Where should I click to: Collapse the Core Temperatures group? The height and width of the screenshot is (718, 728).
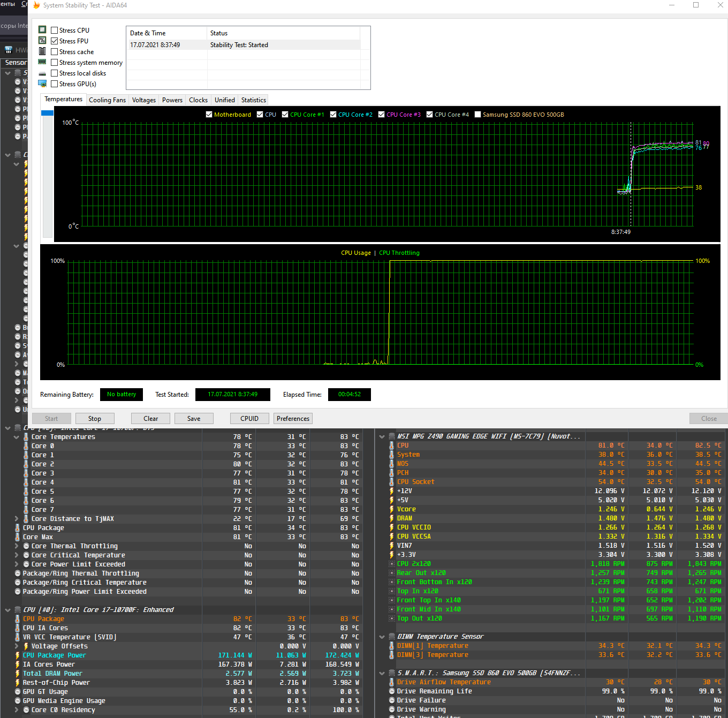pos(17,437)
